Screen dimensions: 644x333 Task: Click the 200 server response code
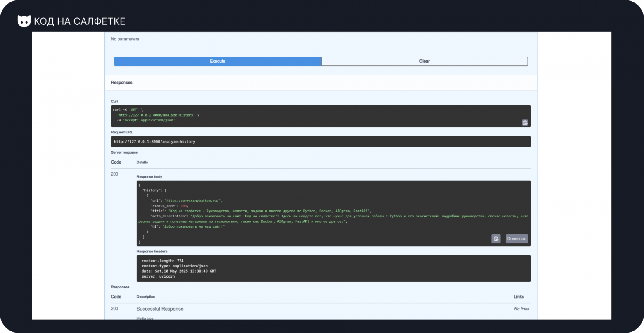click(x=114, y=174)
